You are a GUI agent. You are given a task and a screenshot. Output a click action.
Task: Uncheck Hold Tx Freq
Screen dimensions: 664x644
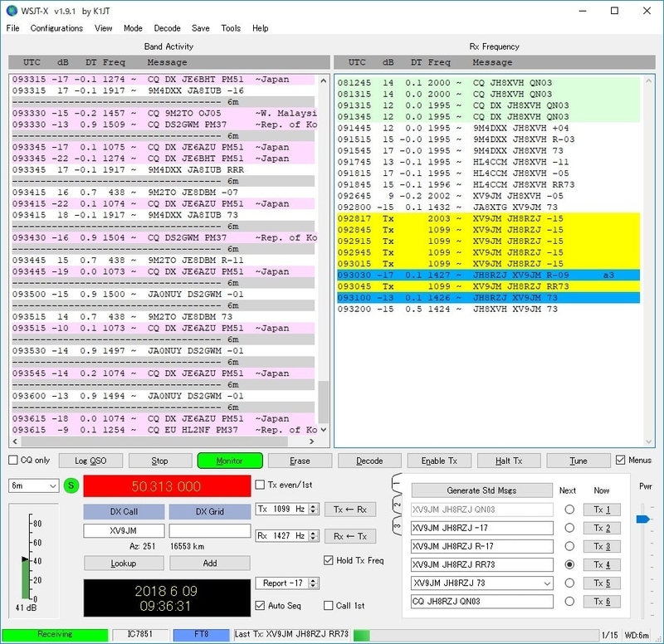[x=329, y=561]
